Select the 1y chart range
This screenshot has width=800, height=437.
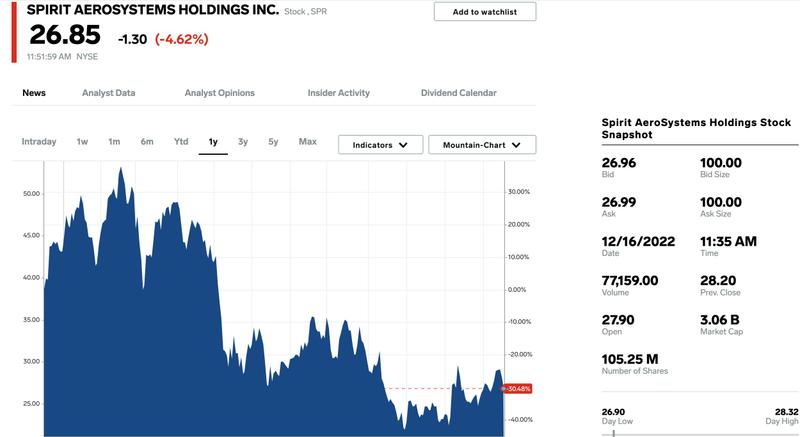click(213, 142)
